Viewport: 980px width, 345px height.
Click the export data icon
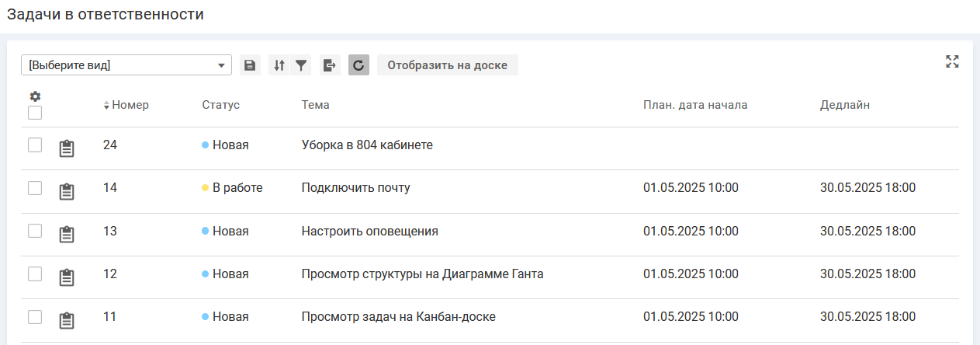point(330,65)
